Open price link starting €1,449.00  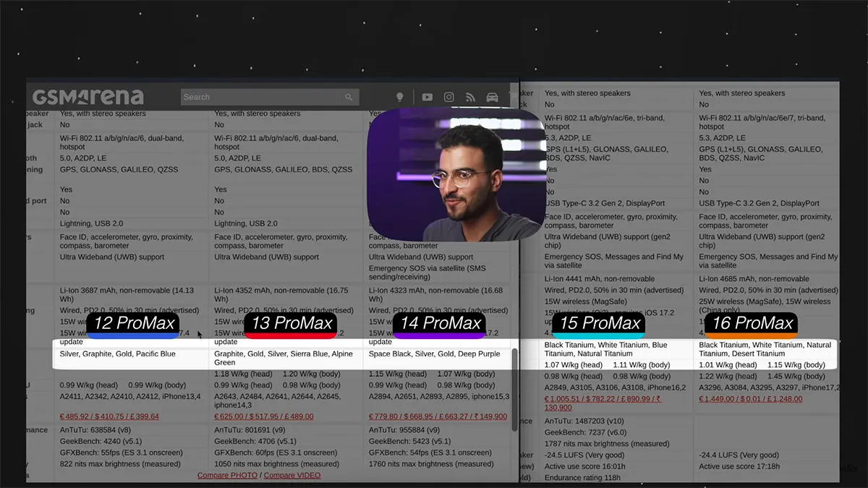click(750, 398)
